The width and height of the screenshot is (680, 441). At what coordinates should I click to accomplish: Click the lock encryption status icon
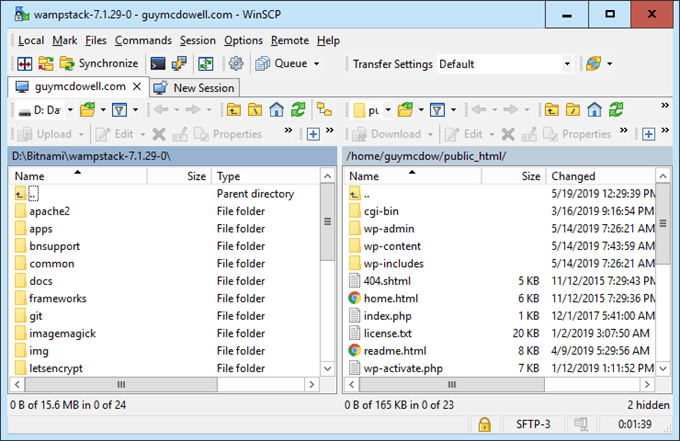tap(484, 425)
